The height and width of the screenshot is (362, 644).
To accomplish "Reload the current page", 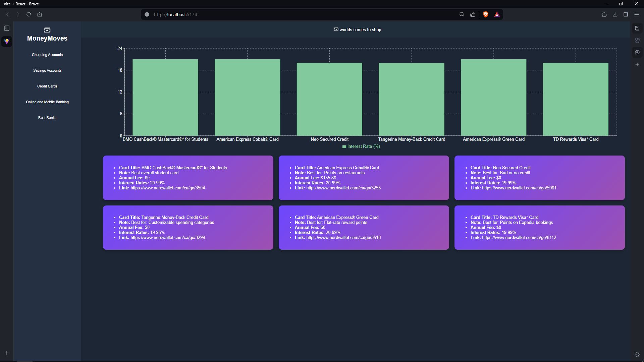I will (29, 14).
